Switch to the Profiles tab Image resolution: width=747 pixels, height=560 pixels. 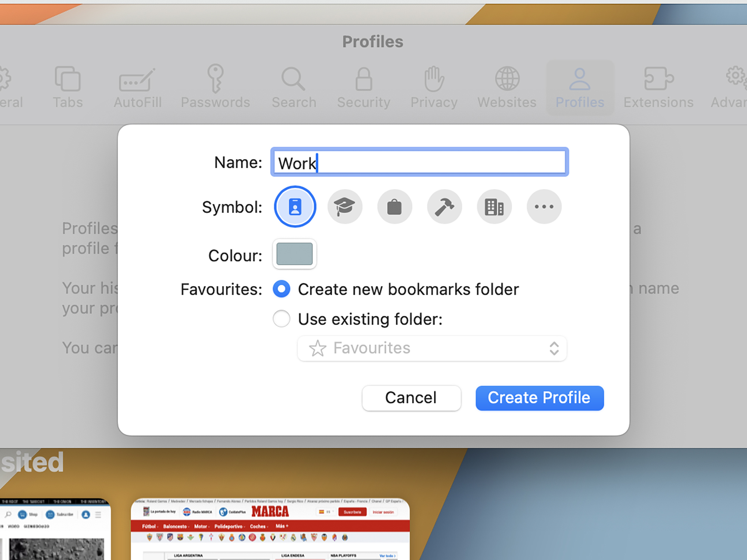click(x=580, y=88)
